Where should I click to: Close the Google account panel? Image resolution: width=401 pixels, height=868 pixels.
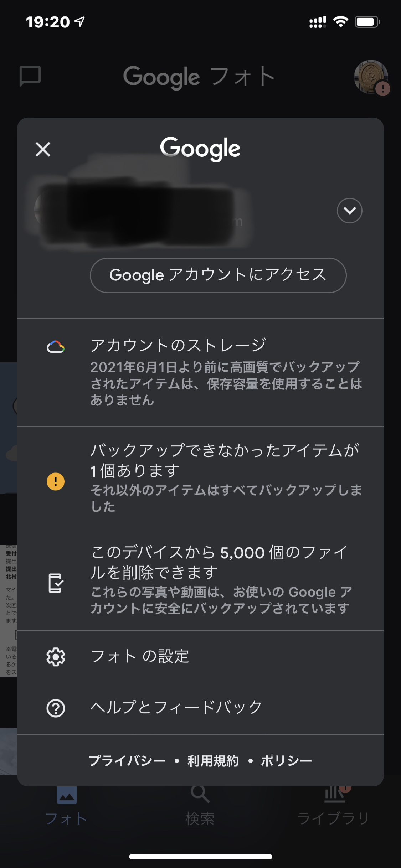point(43,149)
